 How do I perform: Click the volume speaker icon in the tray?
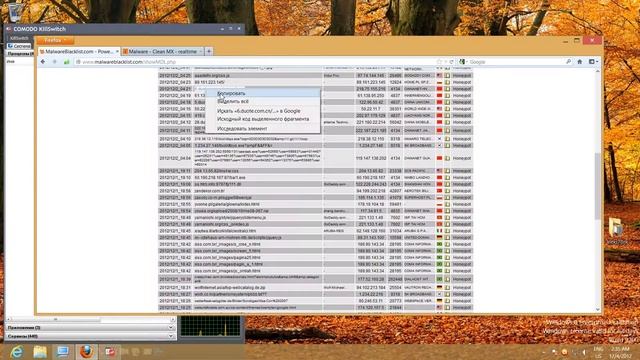[584, 352]
